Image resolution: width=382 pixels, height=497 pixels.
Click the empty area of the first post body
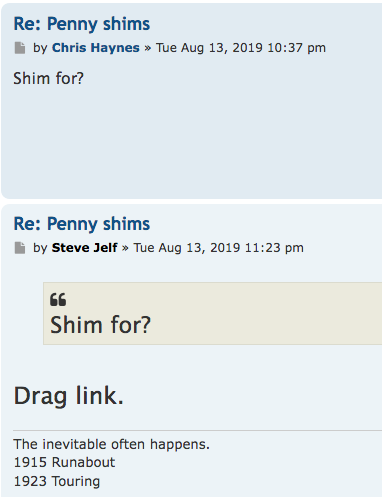192,140
